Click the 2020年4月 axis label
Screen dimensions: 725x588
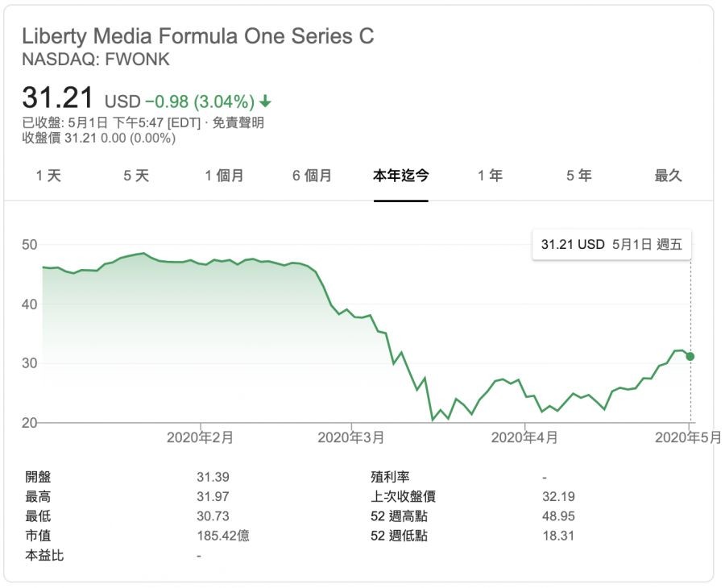point(524,437)
